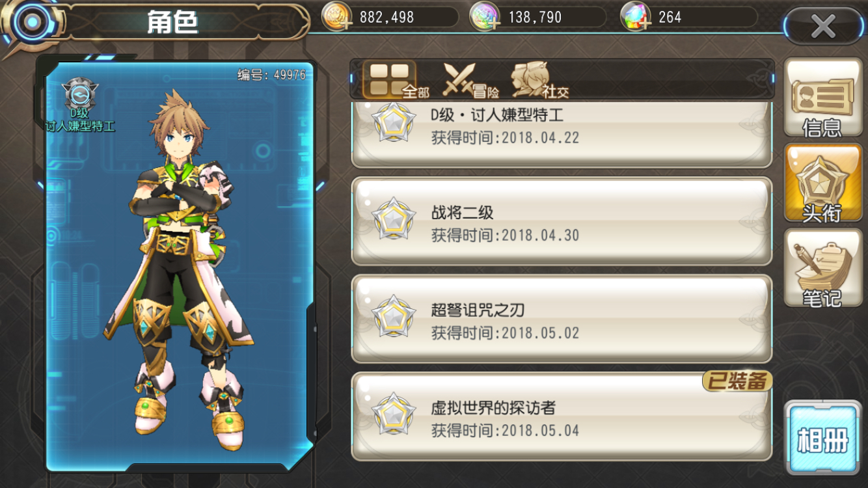
Task: Select the 超弩诅咒之刃 title entry
Action: 562,319
